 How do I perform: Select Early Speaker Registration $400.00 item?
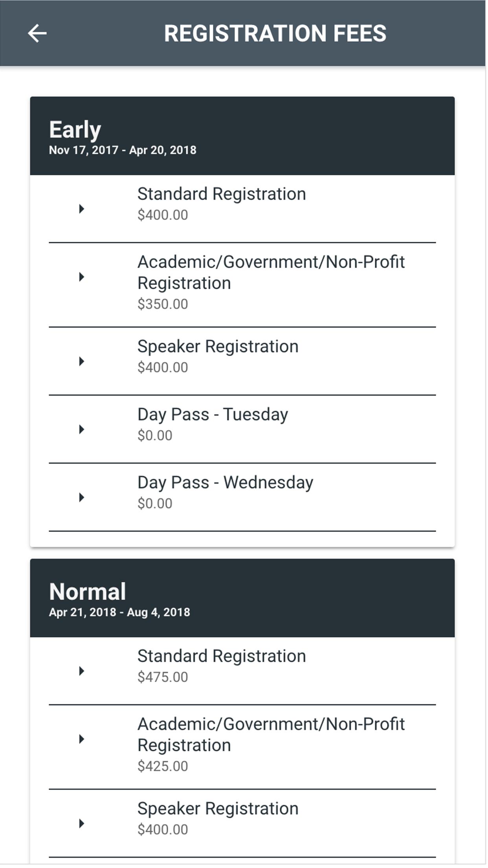(218, 356)
